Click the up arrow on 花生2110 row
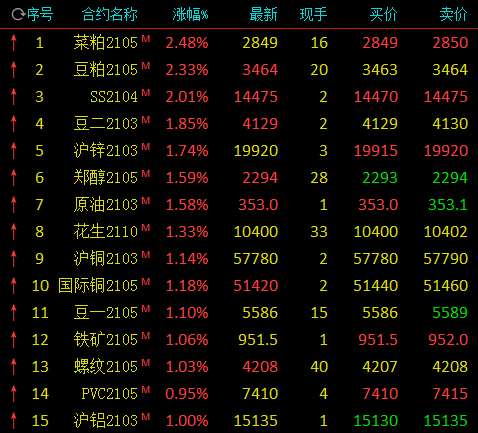478x433 pixels. 14,232
